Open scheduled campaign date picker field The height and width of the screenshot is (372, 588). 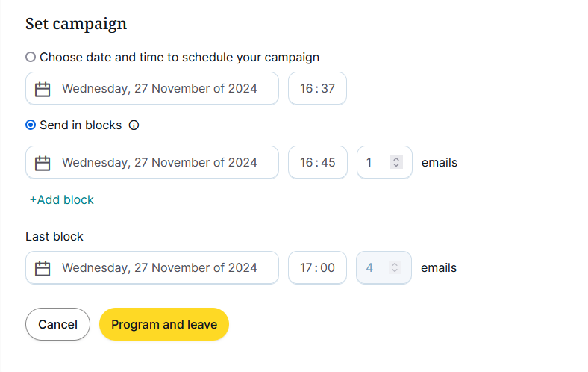pos(159,89)
